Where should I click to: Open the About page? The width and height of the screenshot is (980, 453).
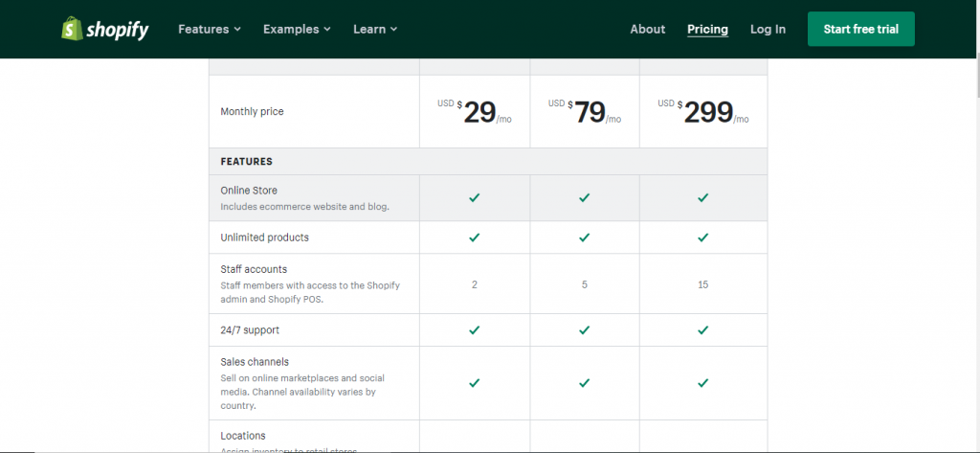click(x=648, y=30)
